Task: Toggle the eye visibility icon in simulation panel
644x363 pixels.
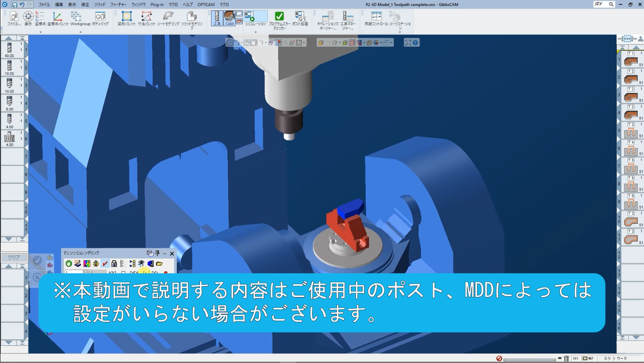Action: pos(141,264)
